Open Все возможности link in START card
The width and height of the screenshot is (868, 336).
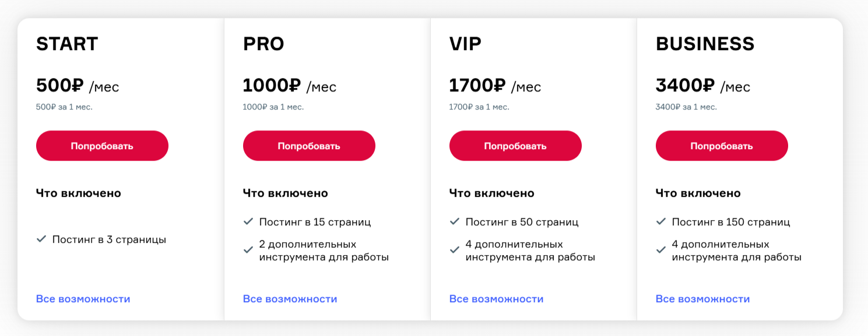83,299
